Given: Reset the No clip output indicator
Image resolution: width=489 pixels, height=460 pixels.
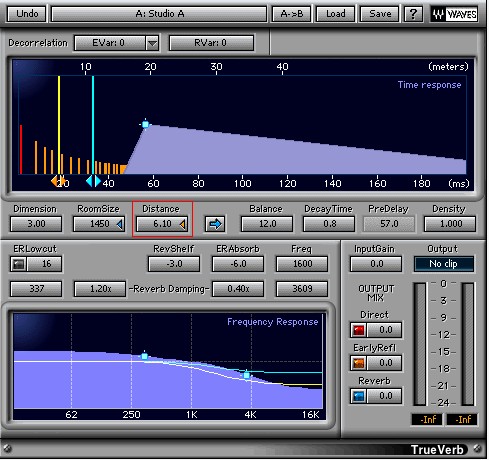Looking at the screenshot, I should pos(443,264).
